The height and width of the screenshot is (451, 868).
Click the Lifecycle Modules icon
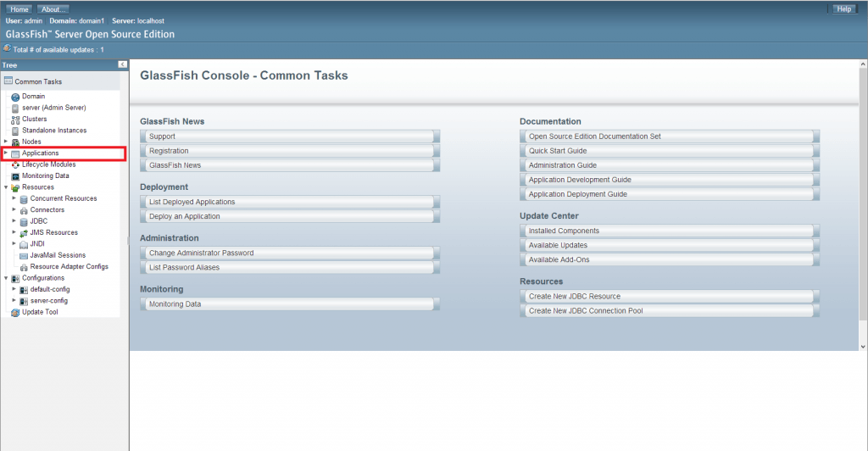pos(15,164)
